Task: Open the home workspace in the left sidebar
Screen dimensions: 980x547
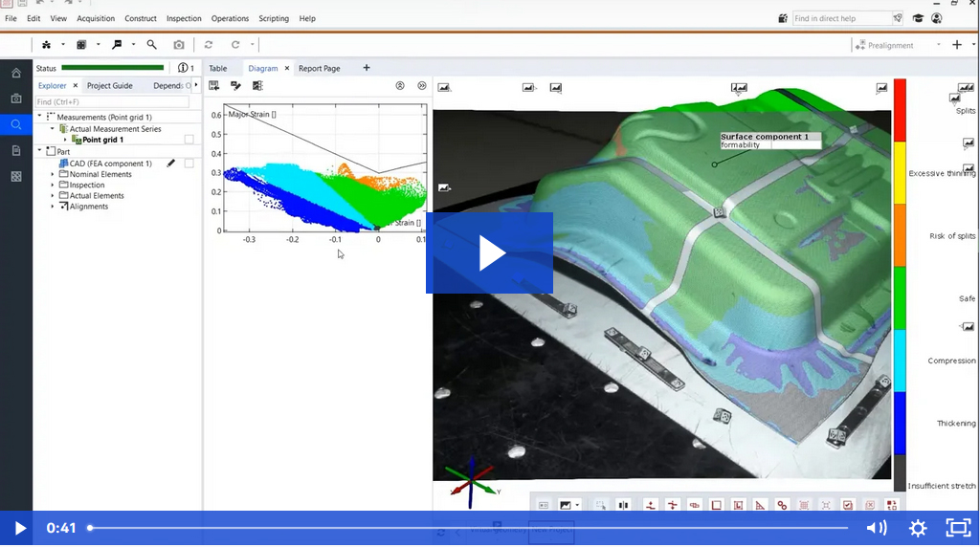Action: [x=16, y=73]
